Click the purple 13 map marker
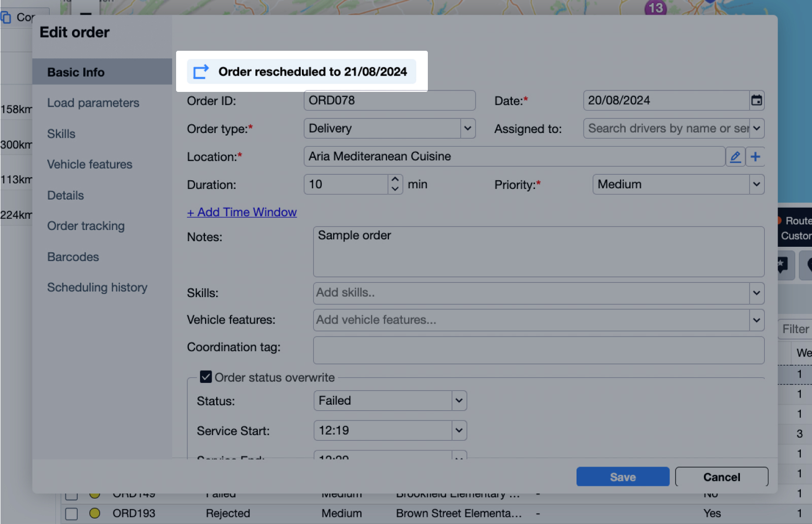 point(655,8)
